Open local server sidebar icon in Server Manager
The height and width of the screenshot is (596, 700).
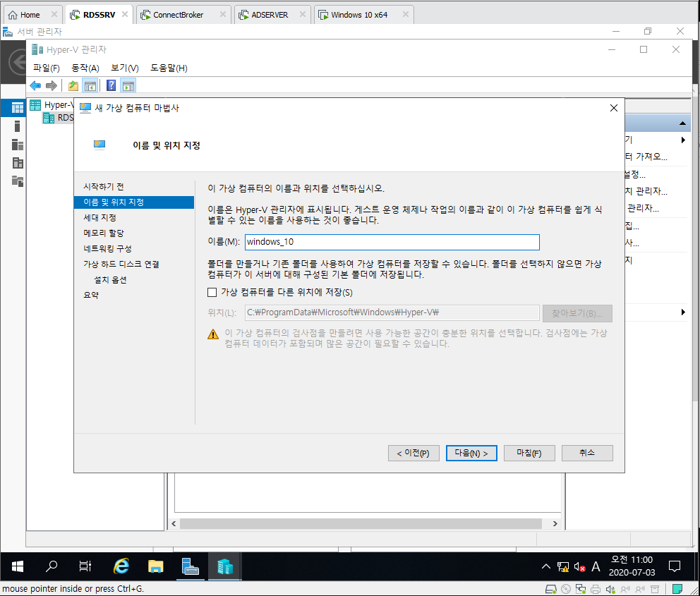coord(18,126)
